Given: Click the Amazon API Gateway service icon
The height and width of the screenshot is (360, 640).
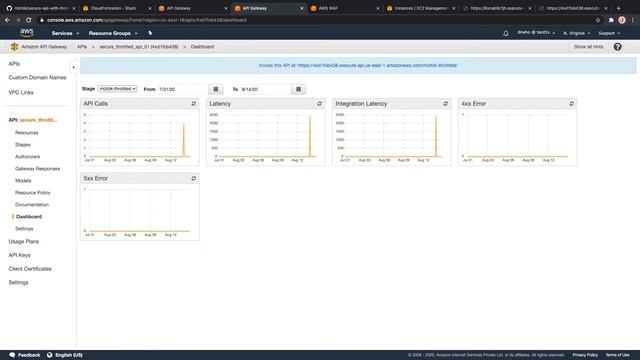Looking at the screenshot, I should [14, 47].
